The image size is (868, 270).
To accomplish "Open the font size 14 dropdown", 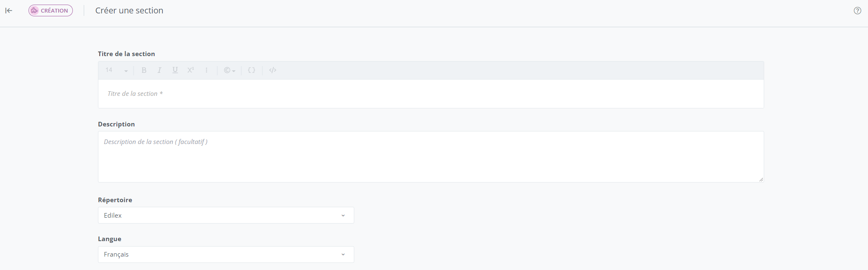I will 117,70.
